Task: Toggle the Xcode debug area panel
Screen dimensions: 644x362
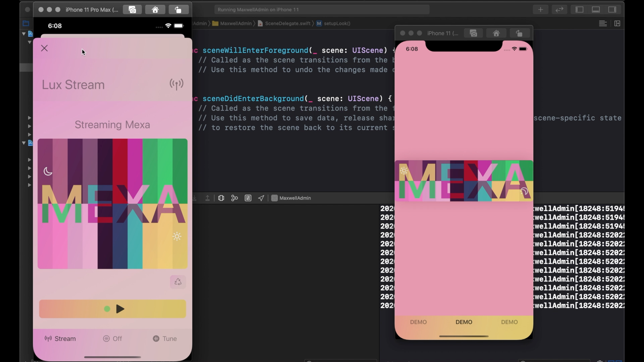Action: point(596,10)
